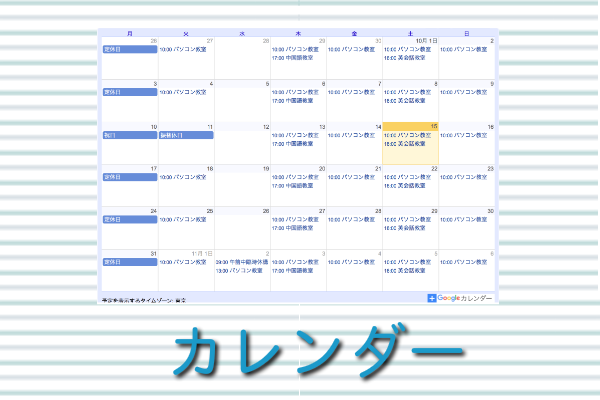Select the highlighted date number 15
The image size is (600, 400).
(434, 127)
